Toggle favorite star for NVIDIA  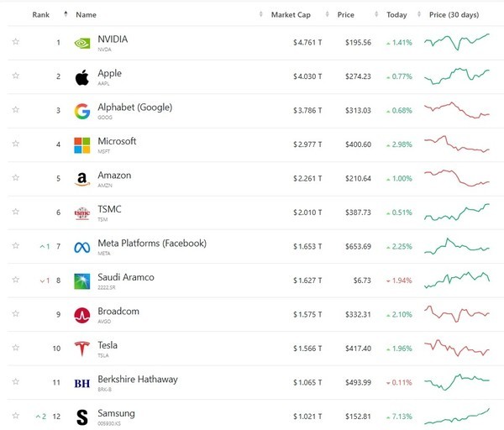[15, 42]
